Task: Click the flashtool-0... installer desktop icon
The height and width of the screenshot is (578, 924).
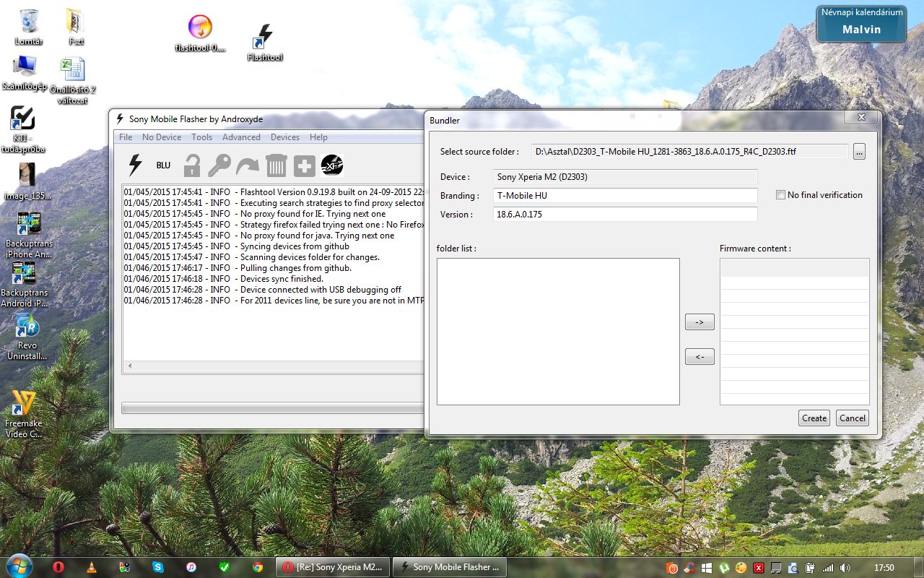Action: [x=200, y=33]
